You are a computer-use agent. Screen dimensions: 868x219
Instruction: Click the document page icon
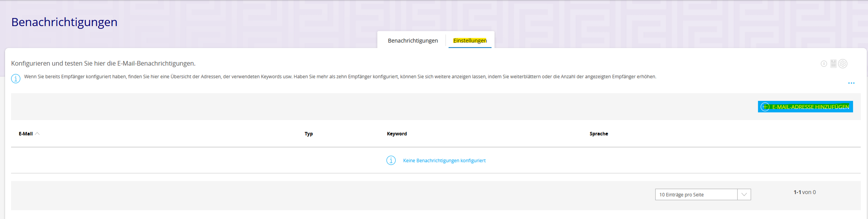833,64
